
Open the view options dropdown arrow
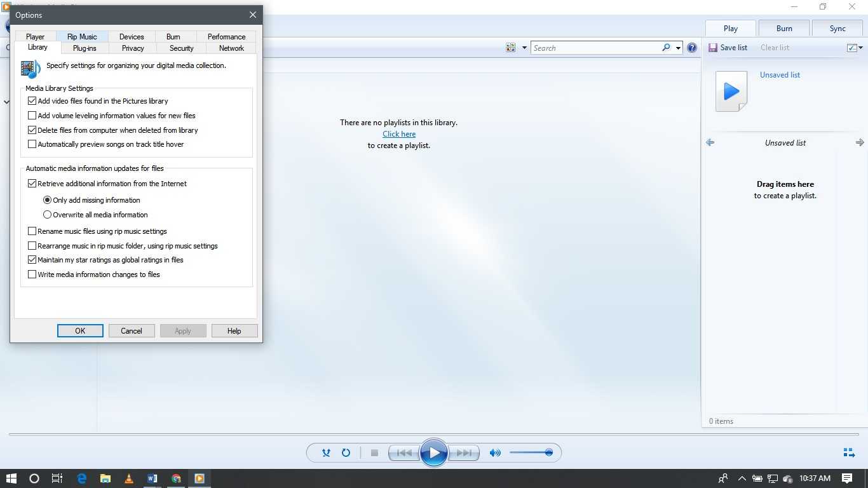coord(524,48)
